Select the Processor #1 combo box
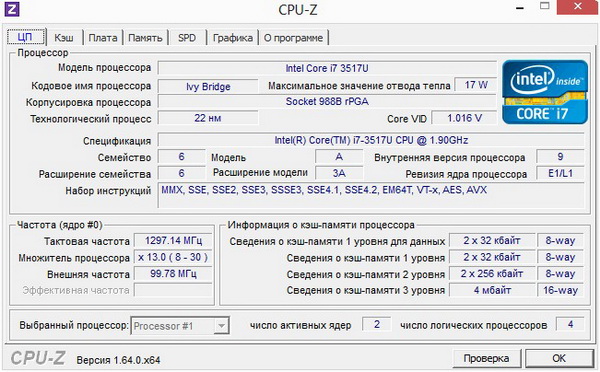The height and width of the screenshot is (372, 600). pyautogui.click(x=180, y=326)
